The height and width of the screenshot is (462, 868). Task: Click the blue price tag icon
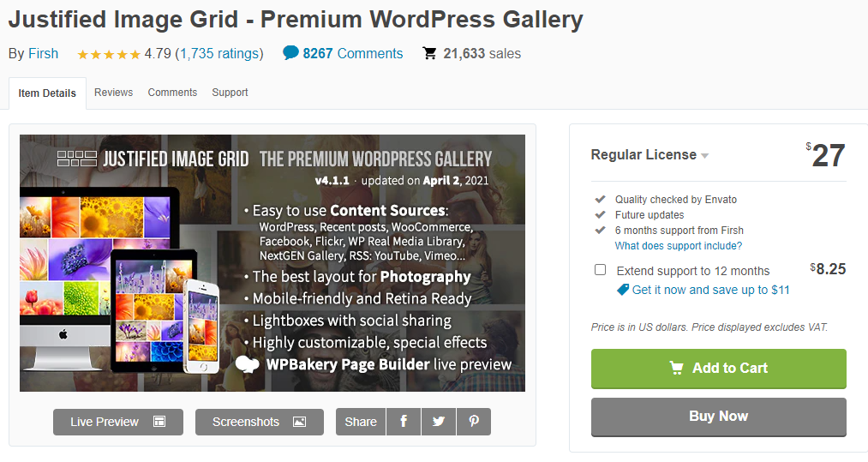tap(623, 290)
